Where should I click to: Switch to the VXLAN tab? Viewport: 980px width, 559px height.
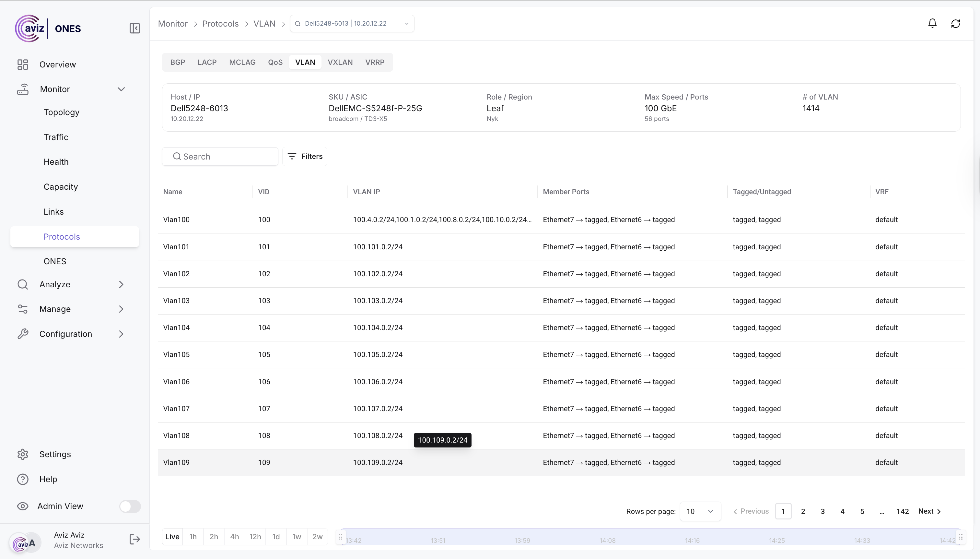pos(340,62)
